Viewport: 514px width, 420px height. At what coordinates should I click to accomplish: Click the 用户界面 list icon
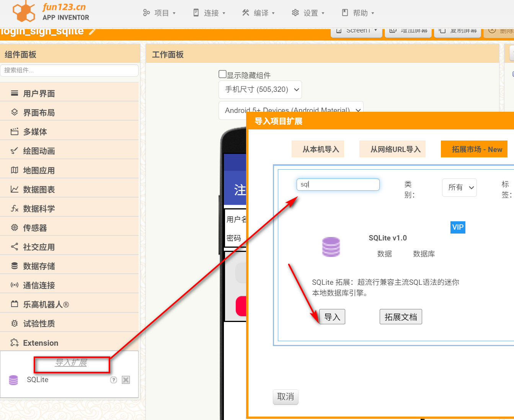pos(15,93)
